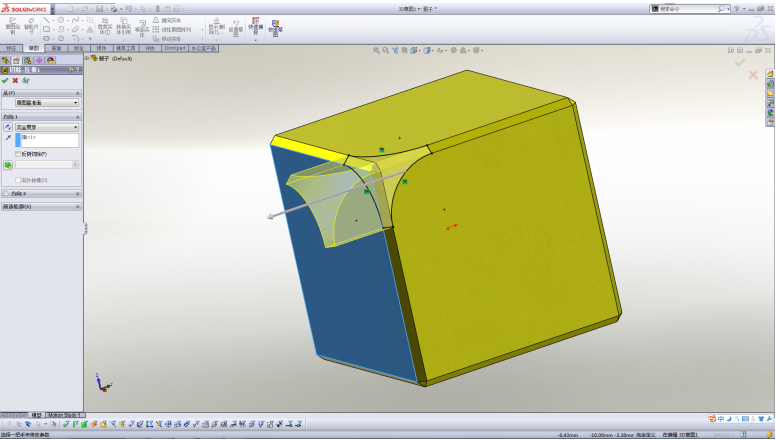Expand the Direction 2 section chevron
The image size is (776, 440).
[x=78, y=194]
